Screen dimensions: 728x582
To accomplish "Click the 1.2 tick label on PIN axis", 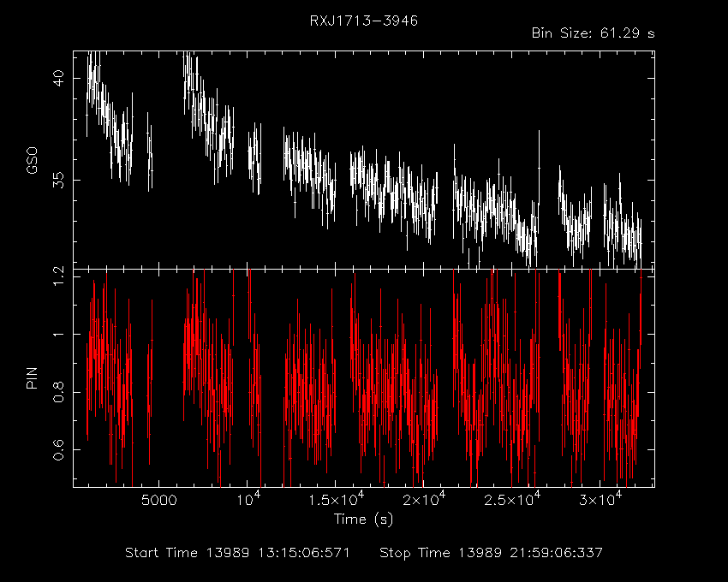I will point(59,276).
